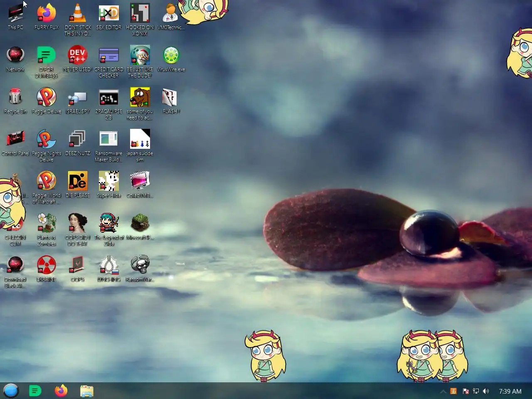This screenshot has width=532, height=399.
Task: Launch the Peggle Deluxe shortcut
Action: pos(47,101)
